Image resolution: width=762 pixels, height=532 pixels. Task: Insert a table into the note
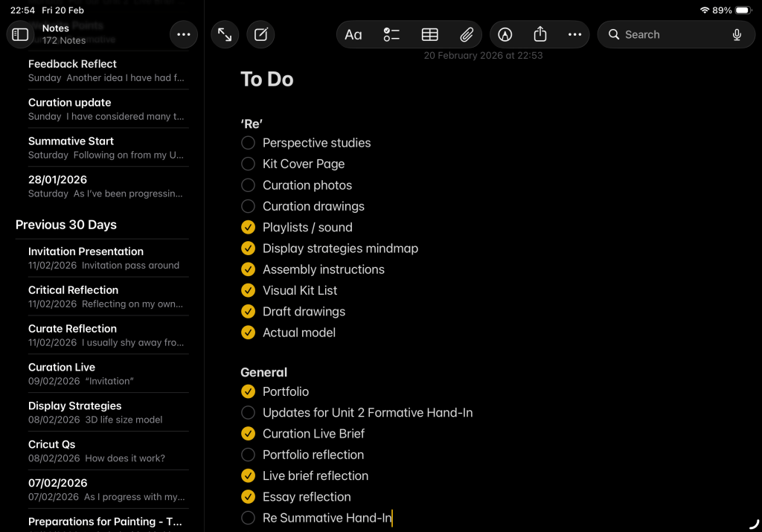point(429,34)
